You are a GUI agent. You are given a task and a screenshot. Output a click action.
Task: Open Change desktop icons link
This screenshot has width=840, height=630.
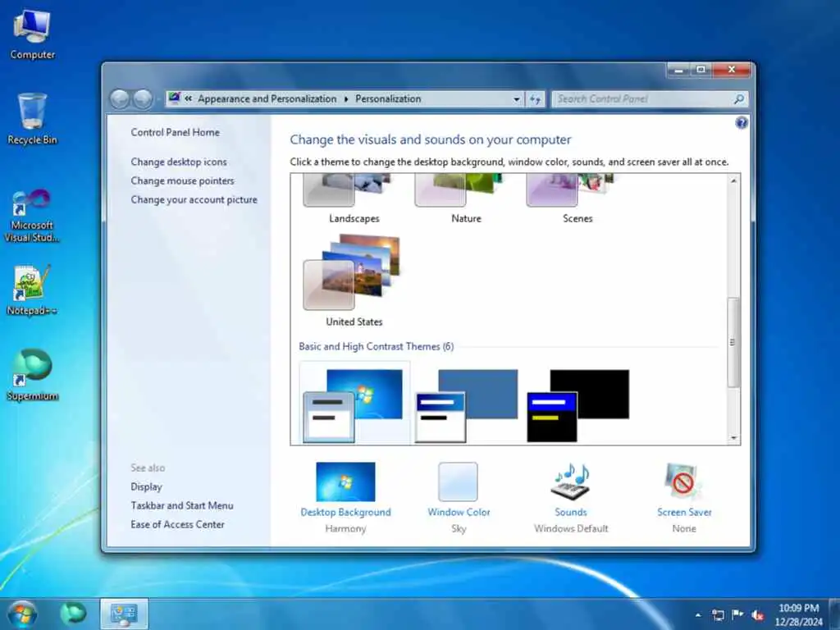pos(178,162)
